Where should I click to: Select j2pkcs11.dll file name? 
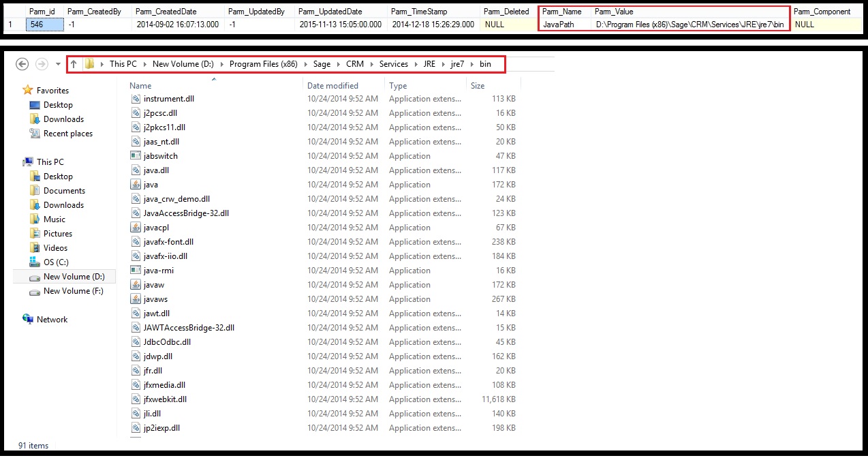point(164,127)
